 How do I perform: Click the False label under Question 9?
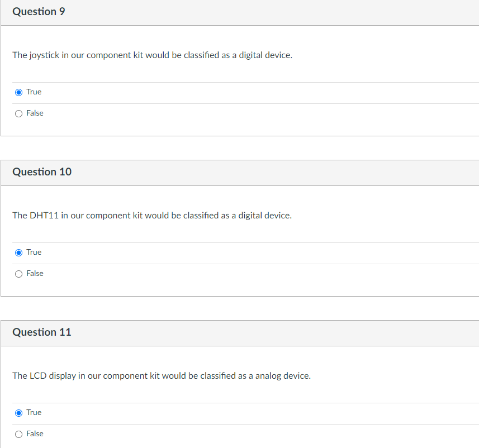[35, 113]
